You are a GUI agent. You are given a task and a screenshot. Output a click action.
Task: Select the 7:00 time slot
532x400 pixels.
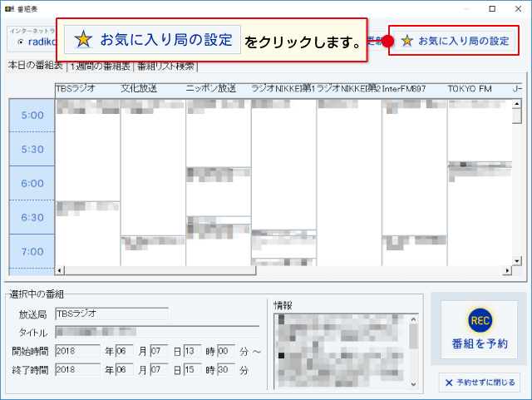32,251
